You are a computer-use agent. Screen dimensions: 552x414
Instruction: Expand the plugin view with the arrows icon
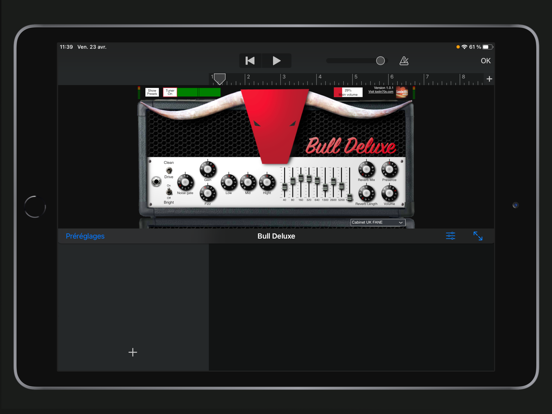coord(478,236)
